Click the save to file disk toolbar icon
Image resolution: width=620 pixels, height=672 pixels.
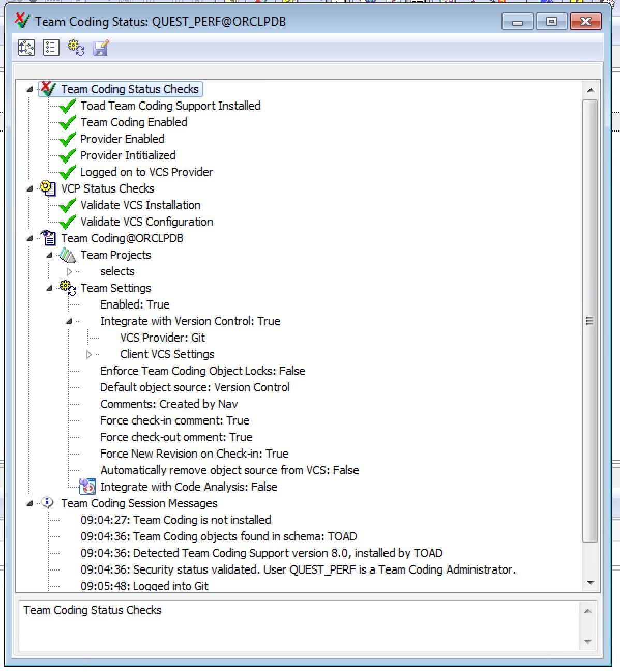pyautogui.click(x=100, y=48)
